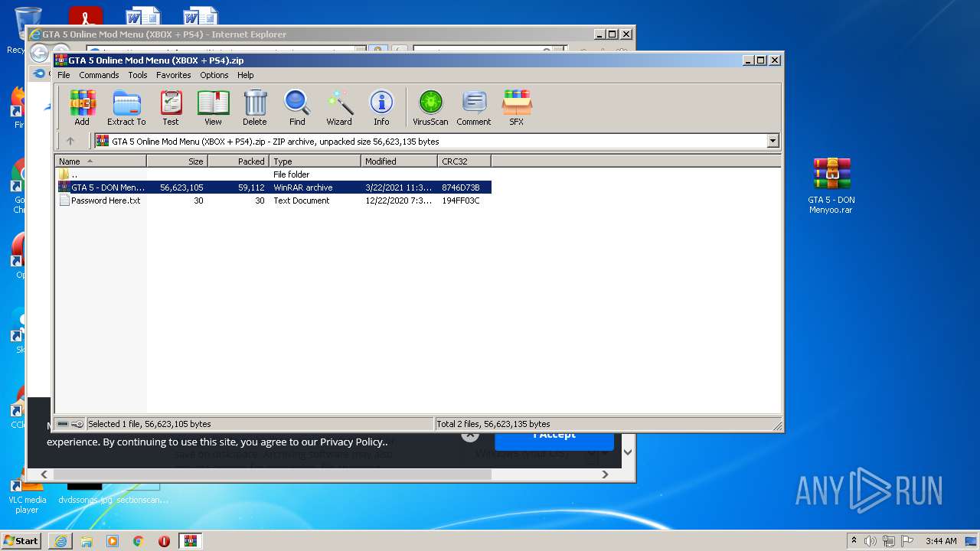Image resolution: width=980 pixels, height=551 pixels.
Task: Click the SFX toolbar icon
Action: tap(517, 108)
